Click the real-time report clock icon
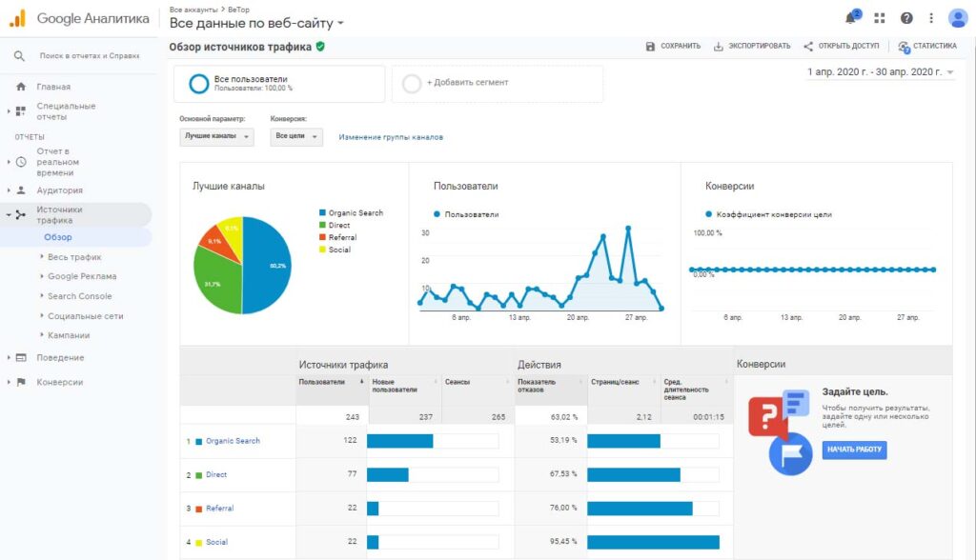This screenshot has width=976, height=560. tap(21, 162)
